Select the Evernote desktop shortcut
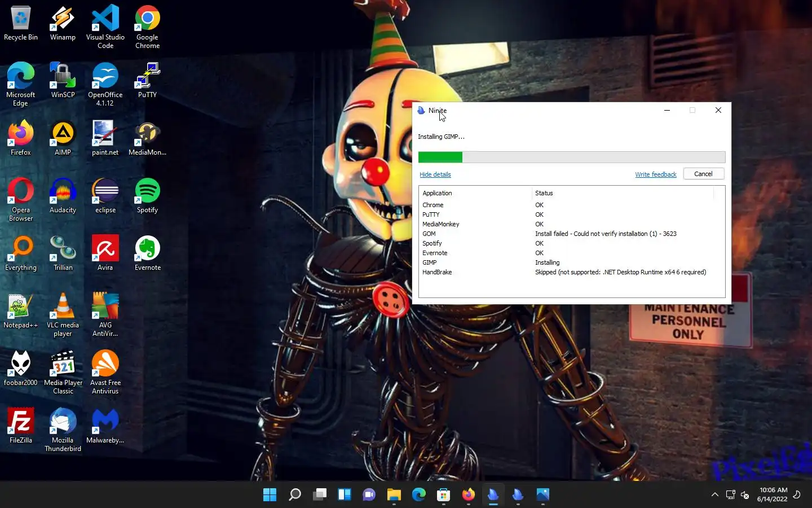812x508 pixels. [147, 253]
